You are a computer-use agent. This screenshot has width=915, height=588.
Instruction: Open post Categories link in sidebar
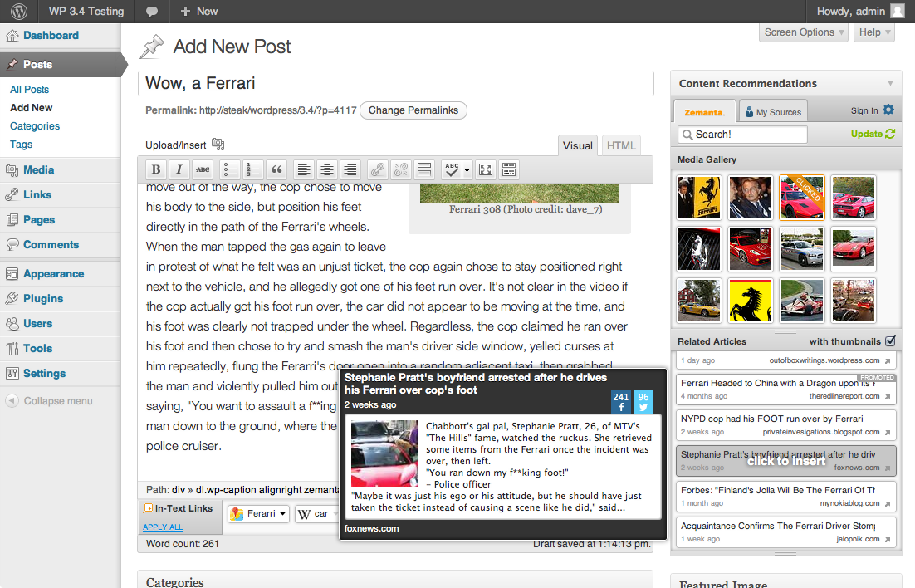34,126
